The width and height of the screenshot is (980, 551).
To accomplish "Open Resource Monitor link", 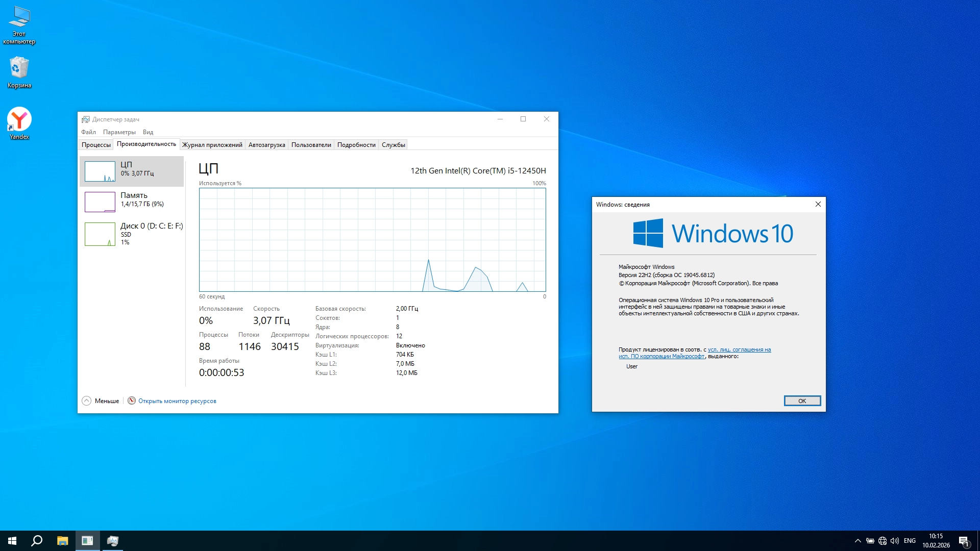I will coord(177,401).
